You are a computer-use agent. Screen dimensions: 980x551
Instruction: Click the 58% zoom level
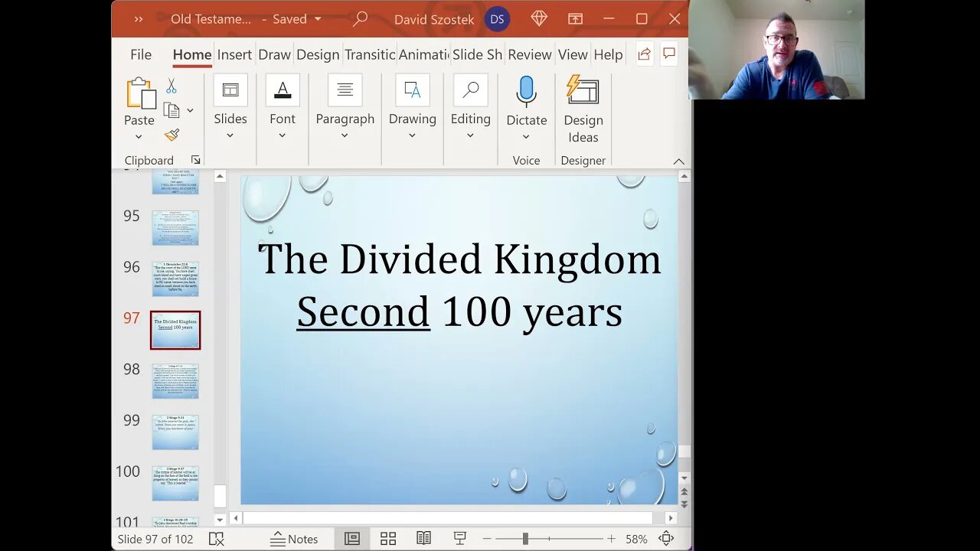tap(636, 539)
